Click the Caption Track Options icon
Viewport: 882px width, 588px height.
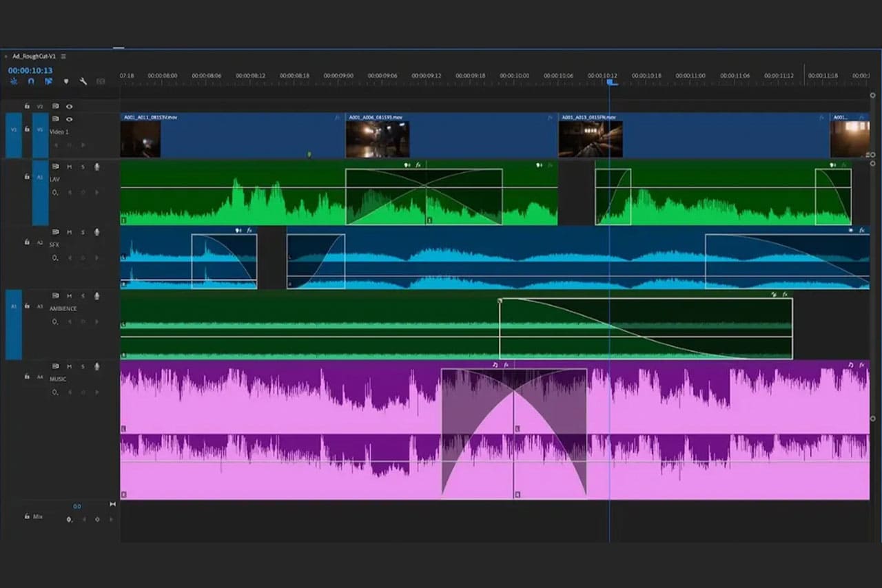click(x=101, y=81)
